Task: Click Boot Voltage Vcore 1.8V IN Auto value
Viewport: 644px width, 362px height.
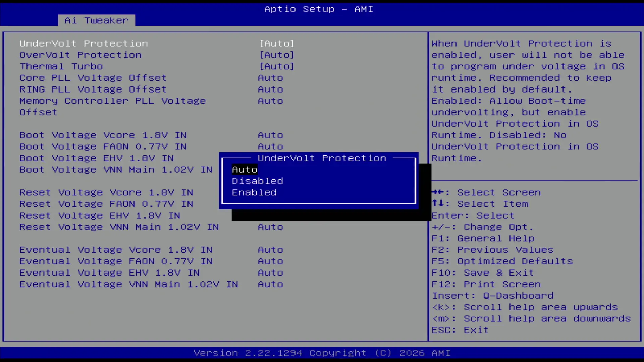Action: coord(270,135)
